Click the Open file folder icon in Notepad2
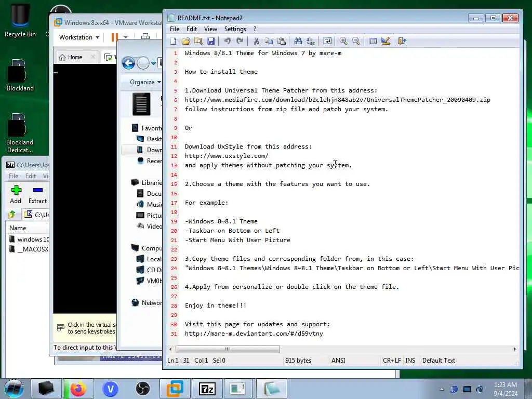 coord(186,41)
